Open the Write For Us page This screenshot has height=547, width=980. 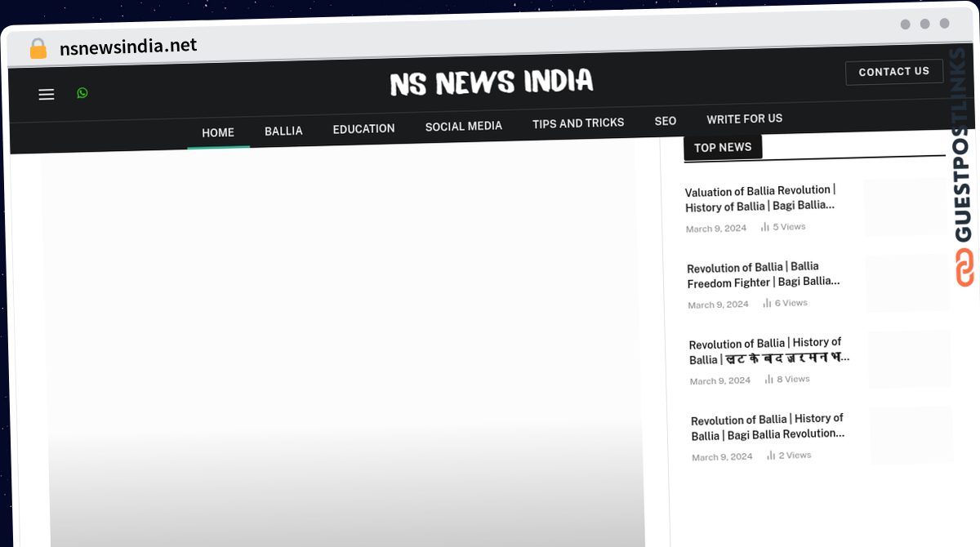745,119
